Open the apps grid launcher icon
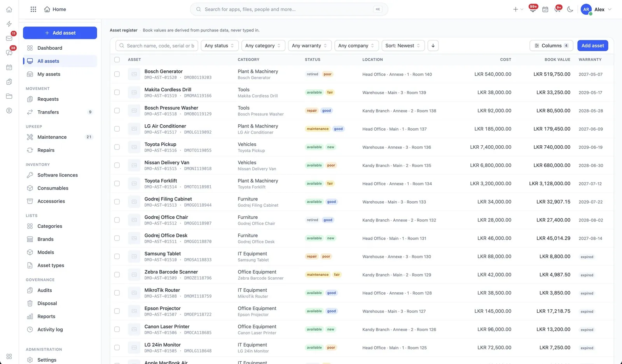Screen dimensions: 622x364 (33, 9)
